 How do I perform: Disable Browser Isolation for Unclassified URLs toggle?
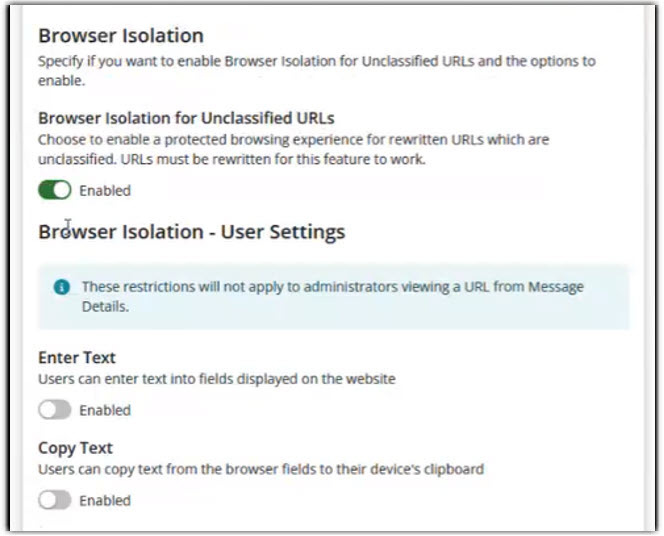pos(55,190)
